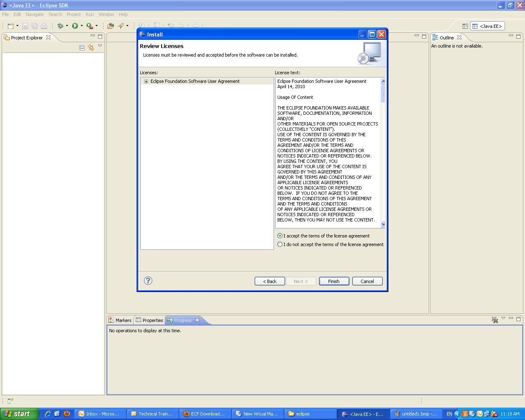Open the Run menu
The height and width of the screenshot is (420, 525).
coord(90,14)
